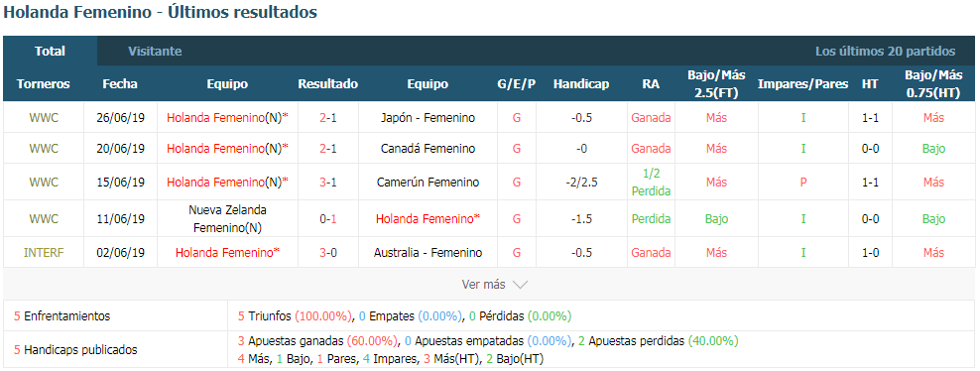Click the 2-1 result on 26/06/19
The image size is (980, 371).
(x=328, y=117)
